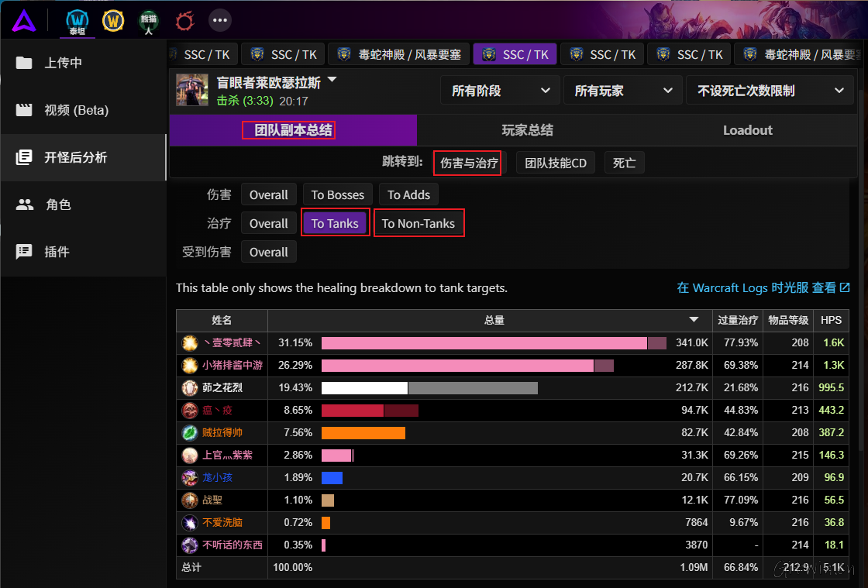Open the 所有阶段 dropdown
Image resolution: width=868 pixels, height=588 pixels.
tap(500, 90)
